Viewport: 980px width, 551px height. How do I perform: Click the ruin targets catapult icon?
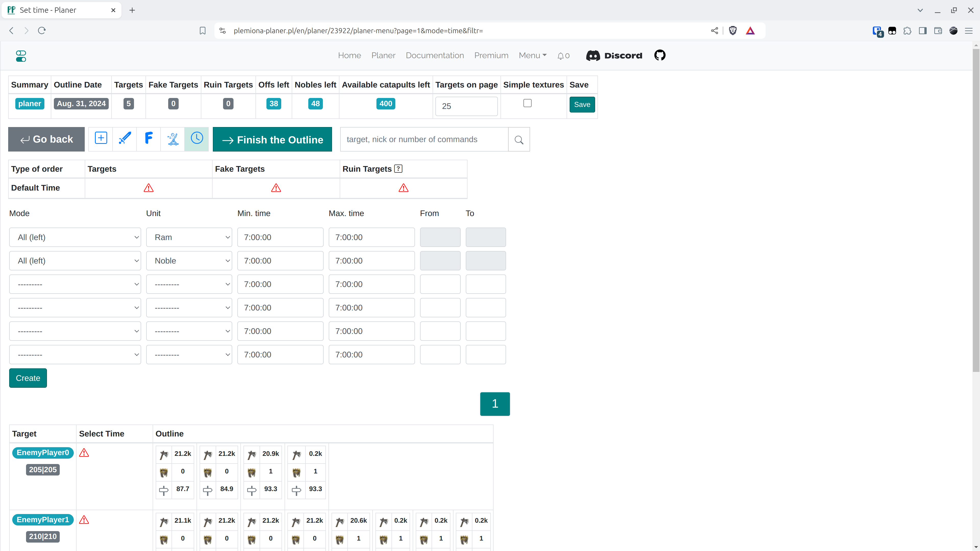[173, 139]
